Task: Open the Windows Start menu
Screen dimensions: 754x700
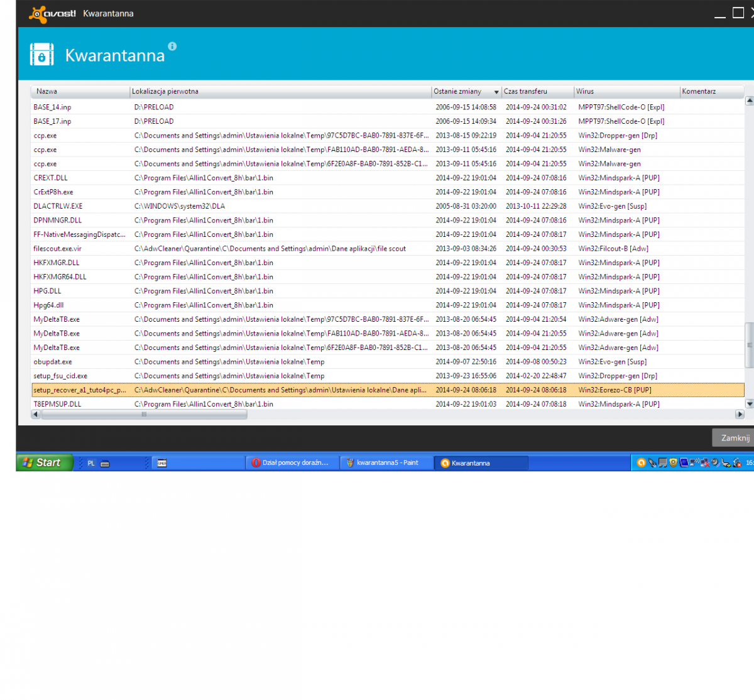Action: (45, 462)
